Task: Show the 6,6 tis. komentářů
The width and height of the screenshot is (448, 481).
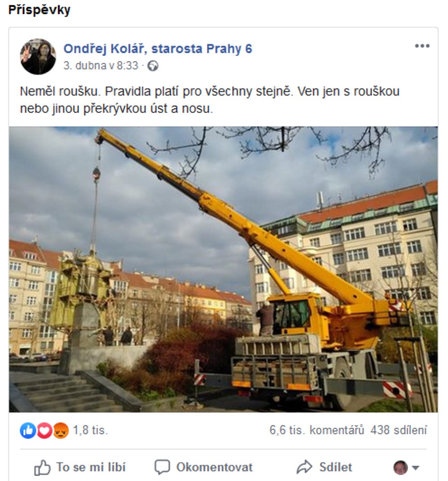Action: pos(317,430)
